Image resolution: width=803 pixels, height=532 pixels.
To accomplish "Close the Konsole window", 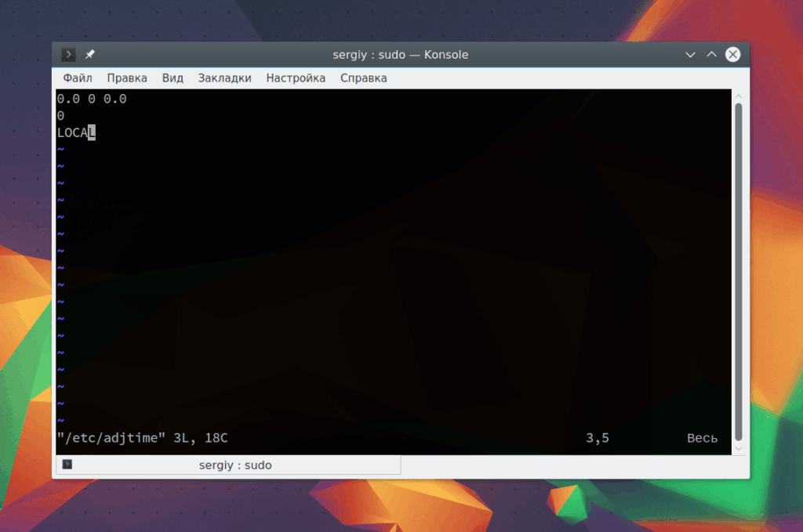I will (x=733, y=54).
